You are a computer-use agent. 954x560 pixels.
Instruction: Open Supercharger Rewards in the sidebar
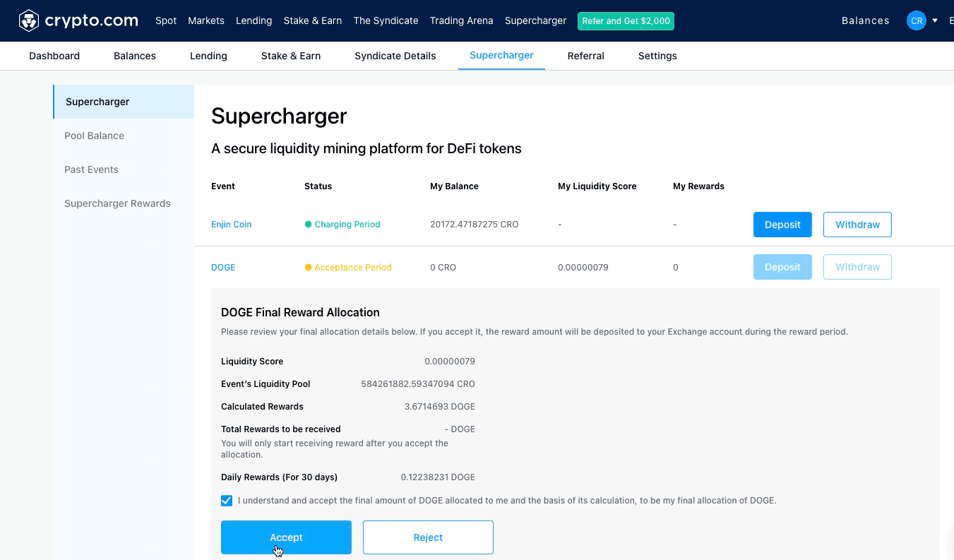click(x=124, y=203)
